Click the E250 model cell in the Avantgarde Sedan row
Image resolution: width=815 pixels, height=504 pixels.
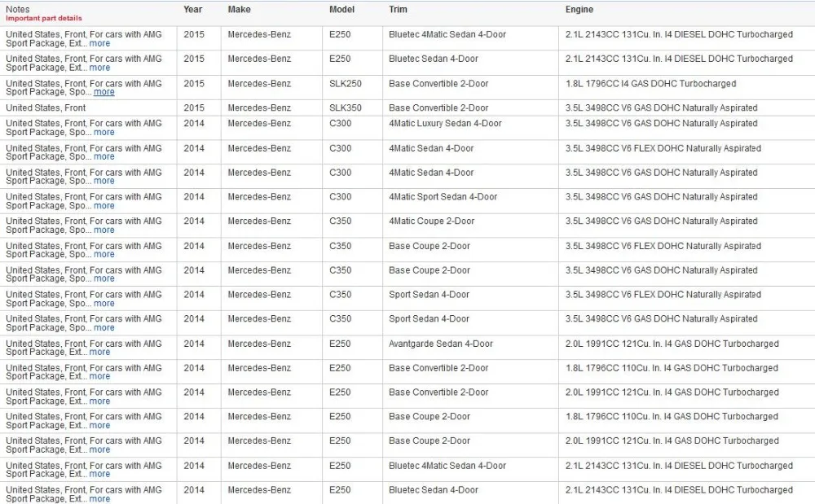pos(340,344)
